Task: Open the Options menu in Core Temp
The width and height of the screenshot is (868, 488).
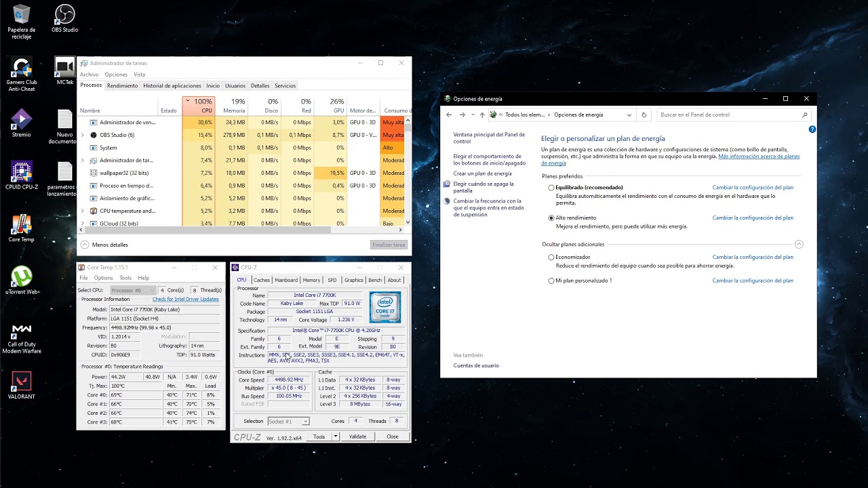Action: click(x=104, y=278)
